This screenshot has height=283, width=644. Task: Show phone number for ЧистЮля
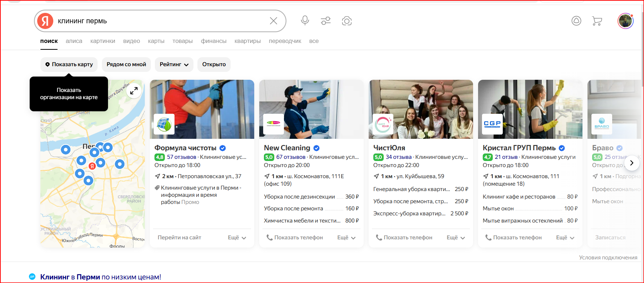(404, 238)
